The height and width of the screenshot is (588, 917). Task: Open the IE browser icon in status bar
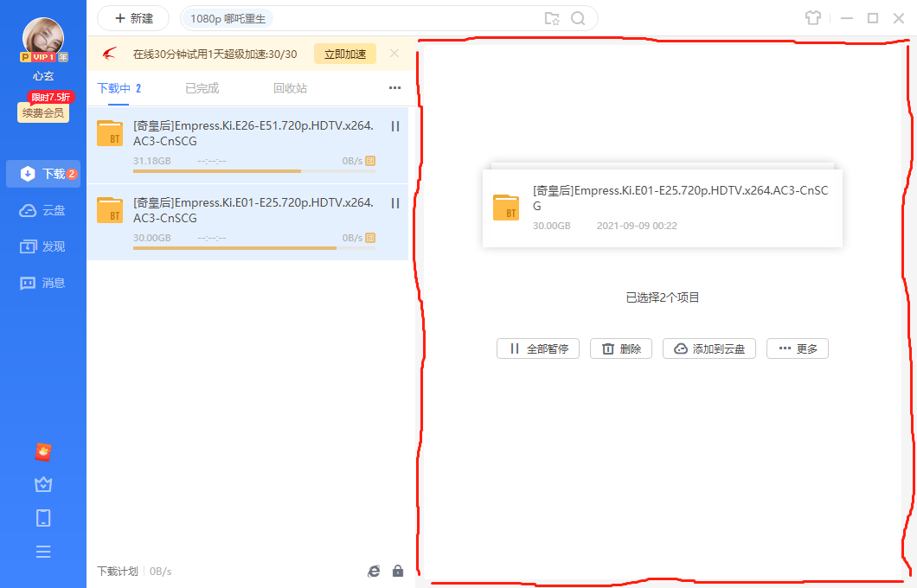(x=373, y=571)
